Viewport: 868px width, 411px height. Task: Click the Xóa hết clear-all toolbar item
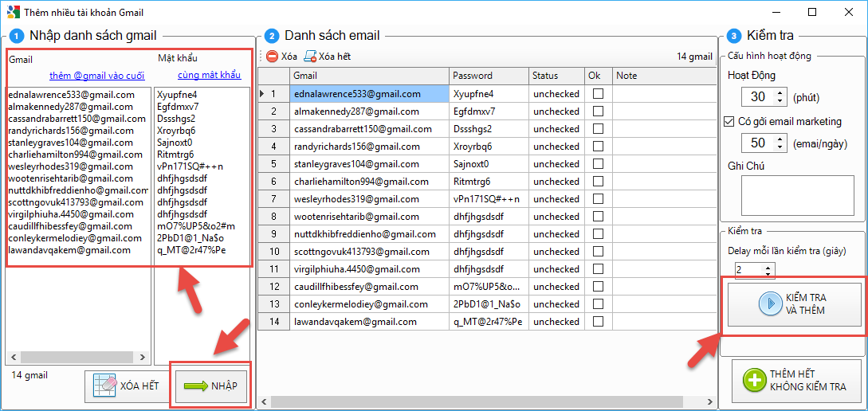pos(327,56)
